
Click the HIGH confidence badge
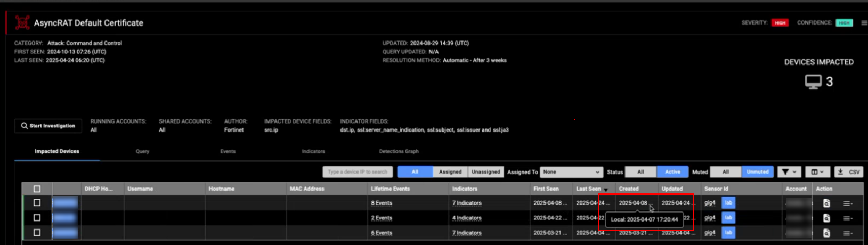[844, 23]
